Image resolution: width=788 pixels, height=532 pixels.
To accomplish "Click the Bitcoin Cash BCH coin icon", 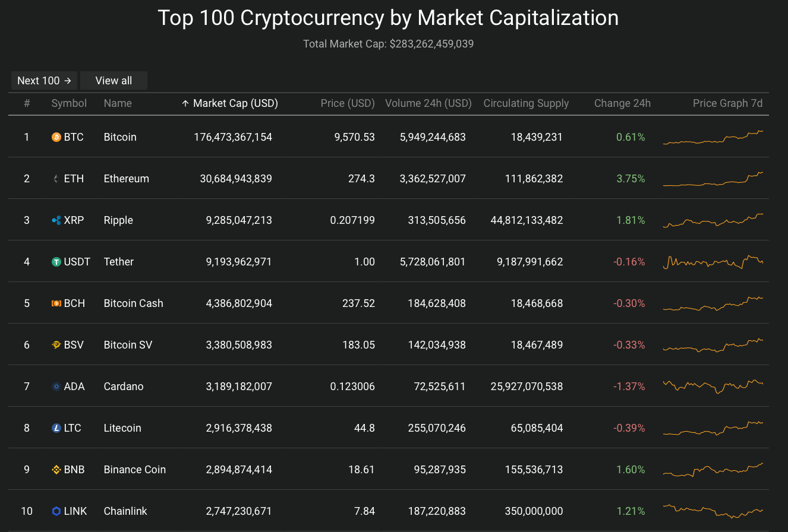I will 56,303.
